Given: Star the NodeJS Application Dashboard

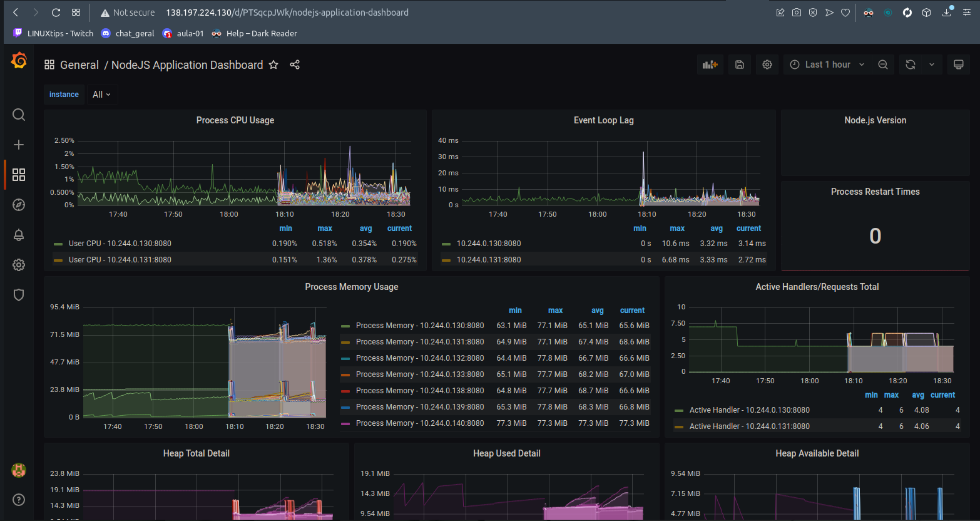Looking at the screenshot, I should coord(273,64).
